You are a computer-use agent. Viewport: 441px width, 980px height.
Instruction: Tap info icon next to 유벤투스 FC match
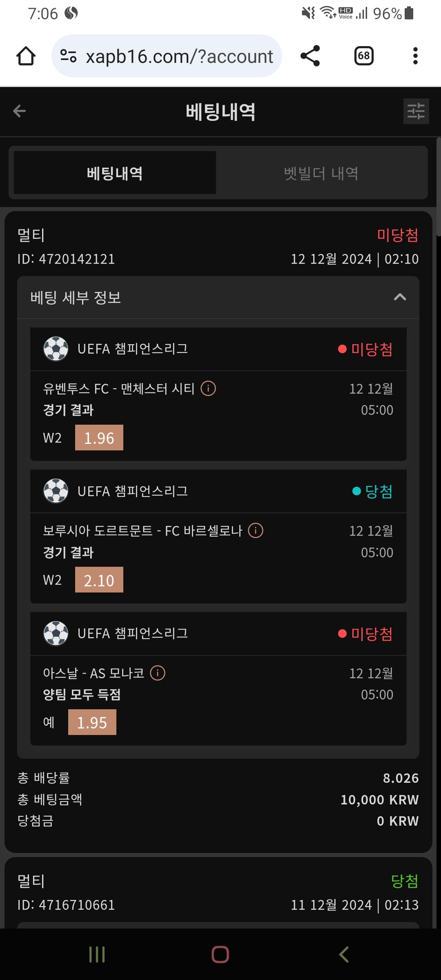[208, 388]
